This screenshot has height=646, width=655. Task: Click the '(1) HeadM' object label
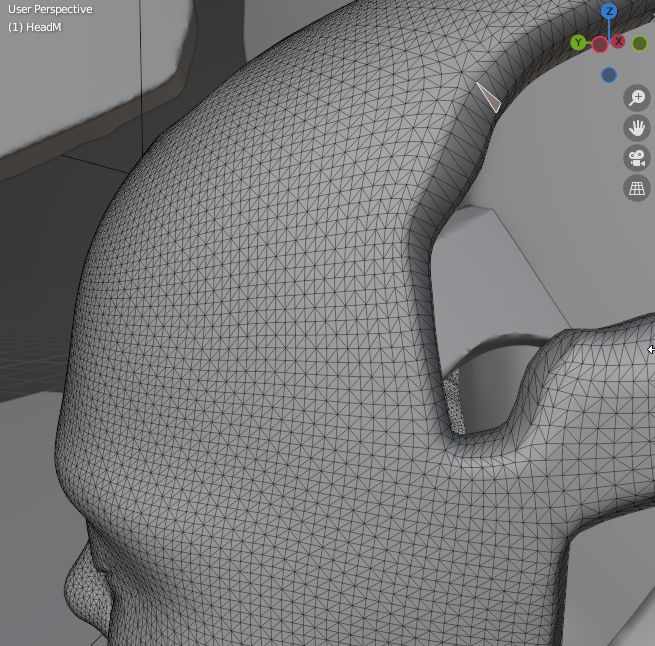35,27
